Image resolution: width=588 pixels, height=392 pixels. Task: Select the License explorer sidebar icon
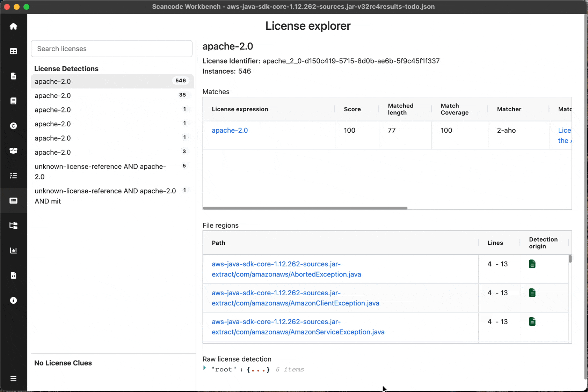pos(13,201)
